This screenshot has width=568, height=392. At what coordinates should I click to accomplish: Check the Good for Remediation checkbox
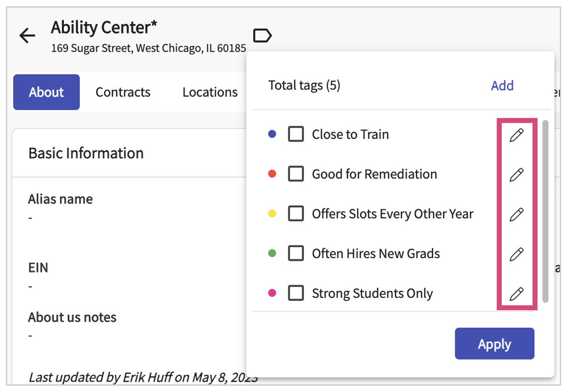coord(296,174)
